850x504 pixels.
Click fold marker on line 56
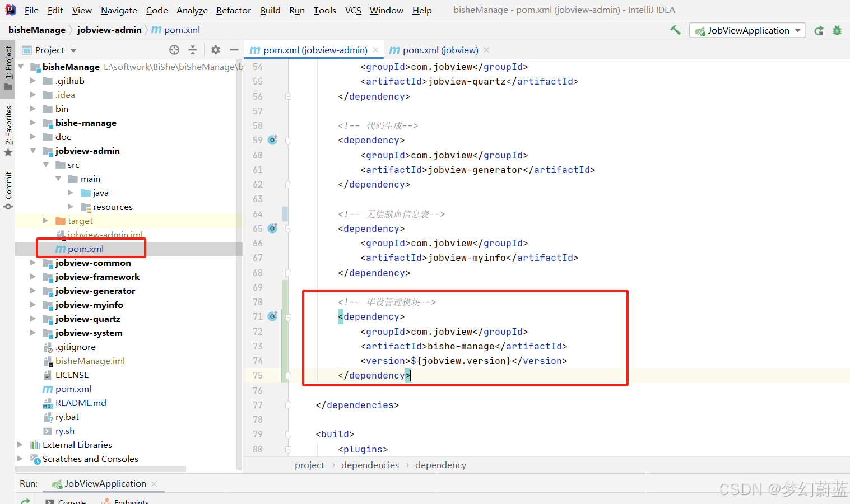288,96
